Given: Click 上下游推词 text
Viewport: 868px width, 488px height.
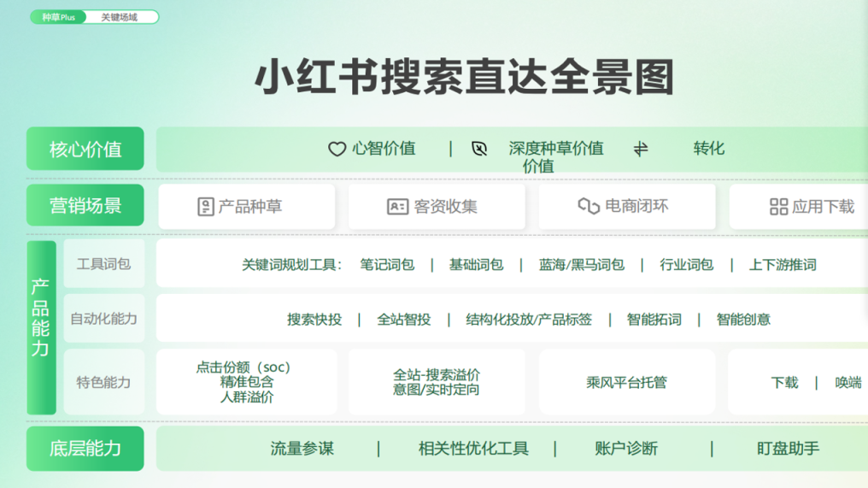Looking at the screenshot, I should pos(783,265).
